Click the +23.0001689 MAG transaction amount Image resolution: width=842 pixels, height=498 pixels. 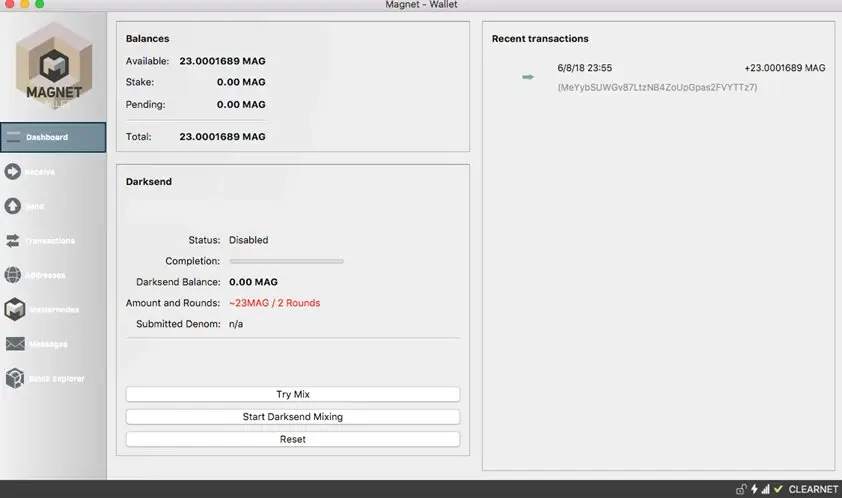click(785, 68)
